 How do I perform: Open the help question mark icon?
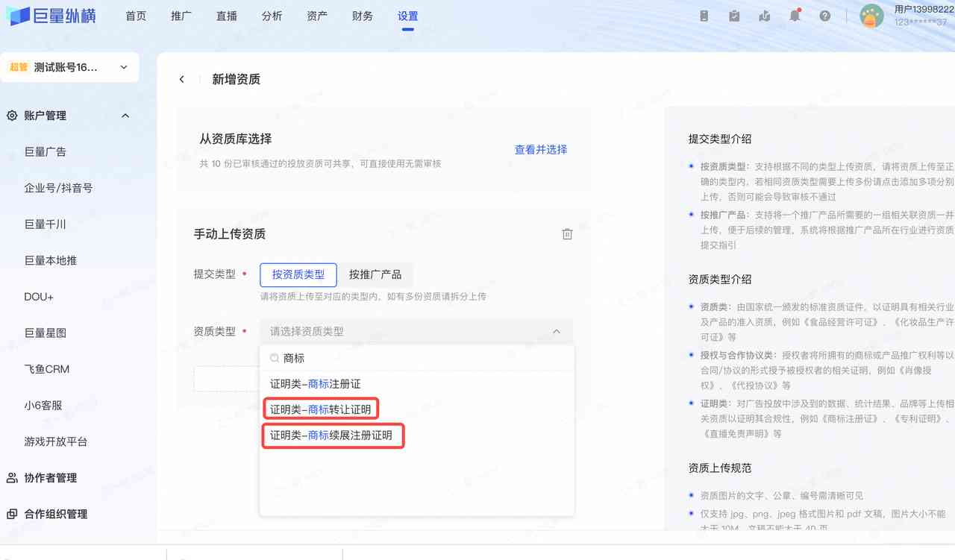824,16
